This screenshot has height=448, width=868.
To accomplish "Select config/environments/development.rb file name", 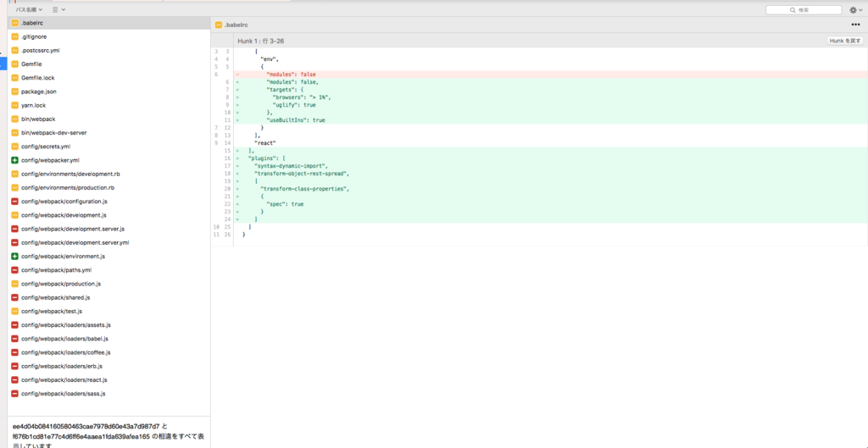I will click(x=70, y=174).
